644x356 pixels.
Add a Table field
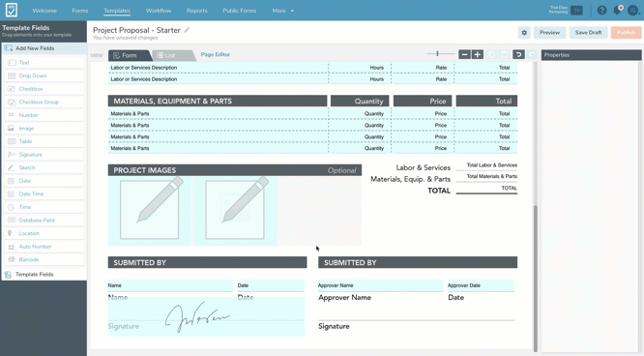pos(44,141)
